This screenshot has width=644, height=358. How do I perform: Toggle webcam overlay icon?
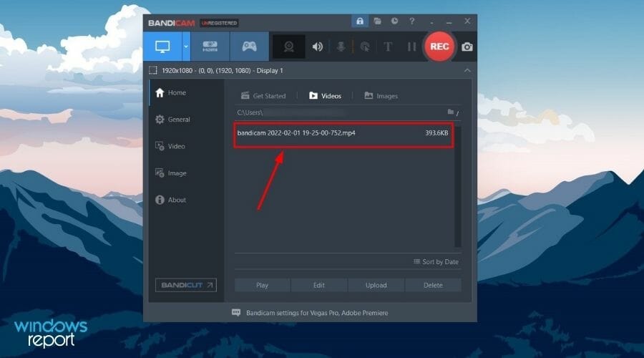point(289,47)
